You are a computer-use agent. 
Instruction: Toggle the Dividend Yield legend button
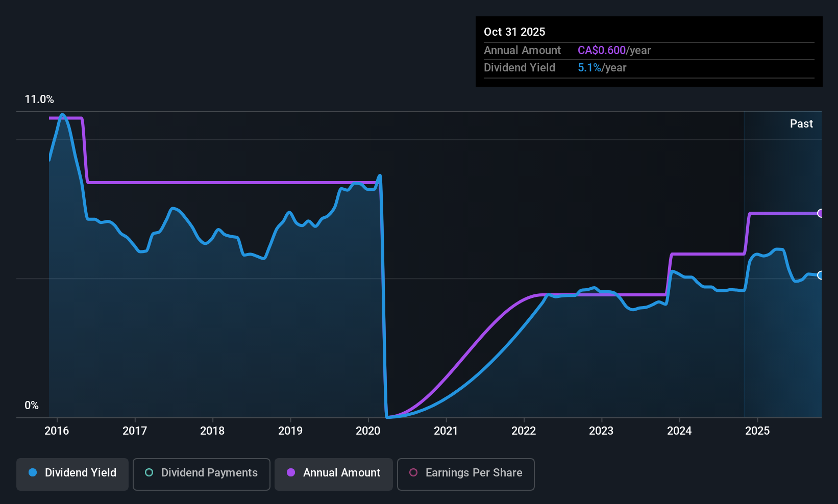pyautogui.click(x=72, y=473)
